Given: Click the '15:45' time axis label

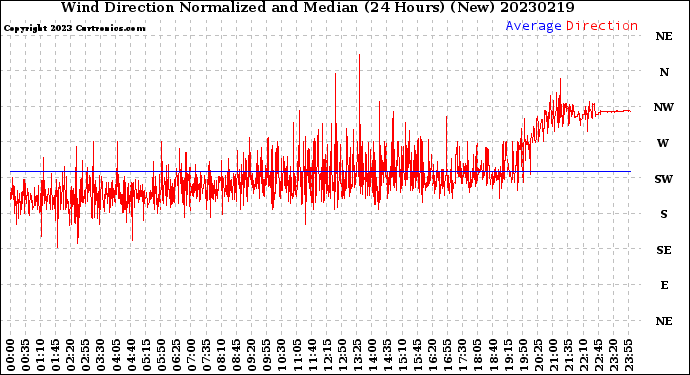Looking at the screenshot, I should click(418, 355).
